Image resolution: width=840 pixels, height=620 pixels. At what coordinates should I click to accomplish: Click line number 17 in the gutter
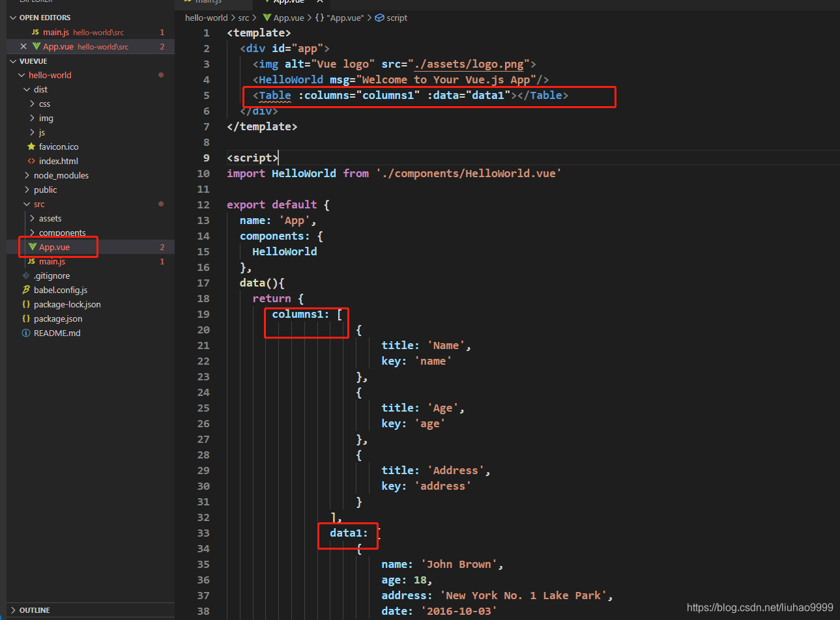[203, 283]
